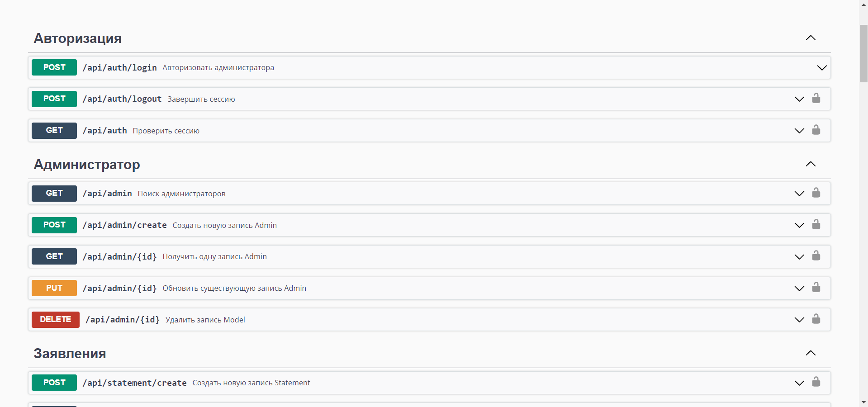Click GET badge of Получить одну запись Admin
The width and height of the screenshot is (868, 407).
click(54, 256)
